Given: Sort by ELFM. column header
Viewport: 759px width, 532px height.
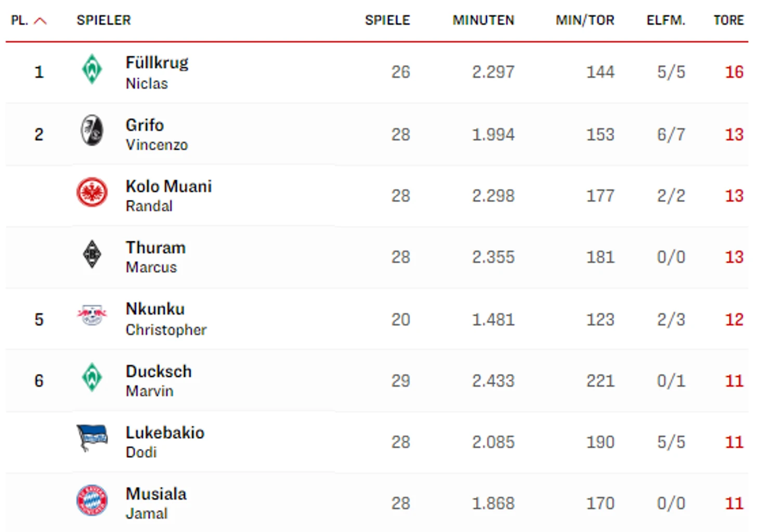Looking at the screenshot, I should tap(666, 20).
